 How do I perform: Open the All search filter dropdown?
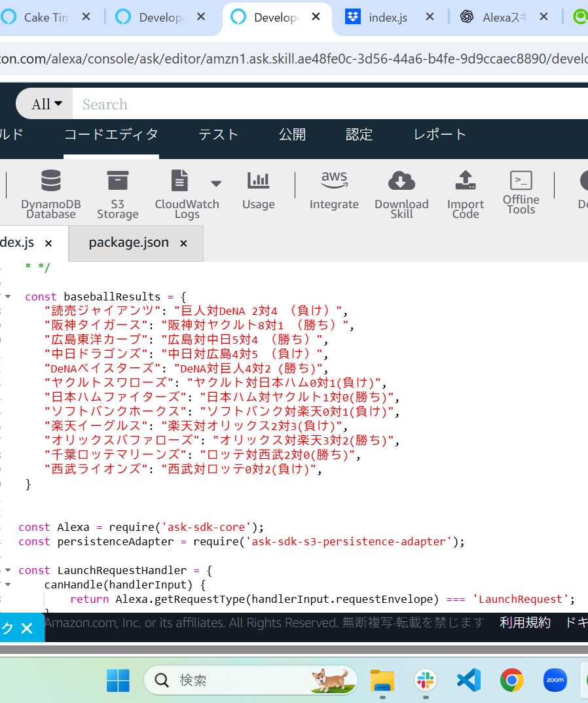pyautogui.click(x=46, y=104)
